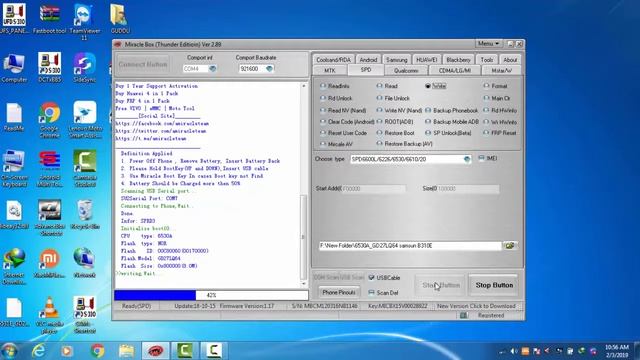Open the ReadMe file on desktop
Viewport: 640px width, 360px height.
(14, 117)
